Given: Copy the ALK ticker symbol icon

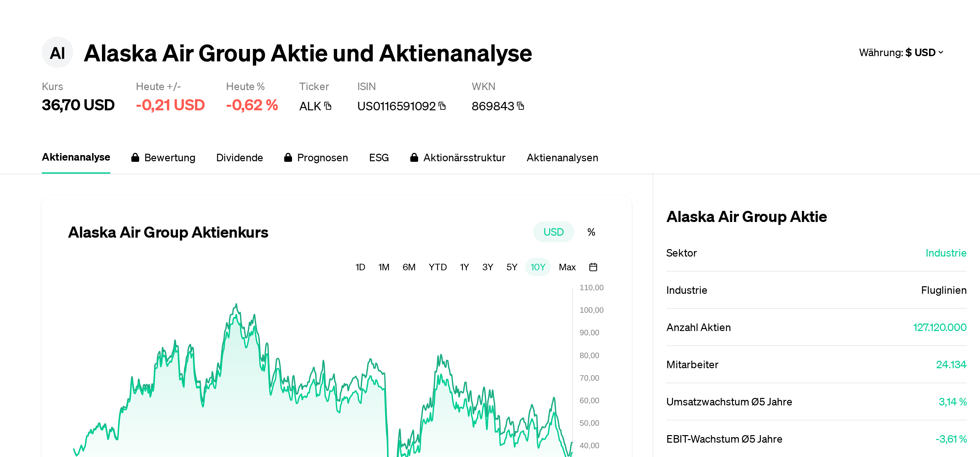Looking at the screenshot, I should [x=328, y=106].
